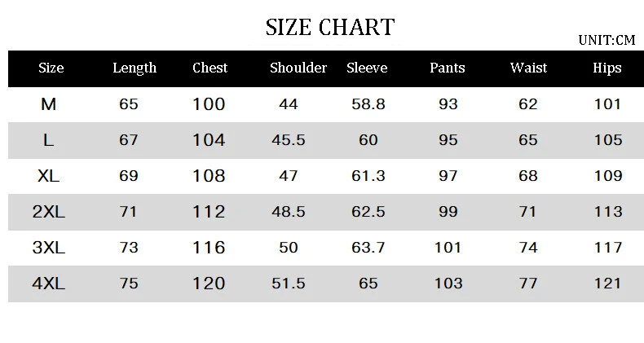Select shoulder value 45.5
This screenshot has width=644, height=343.
click(x=289, y=140)
